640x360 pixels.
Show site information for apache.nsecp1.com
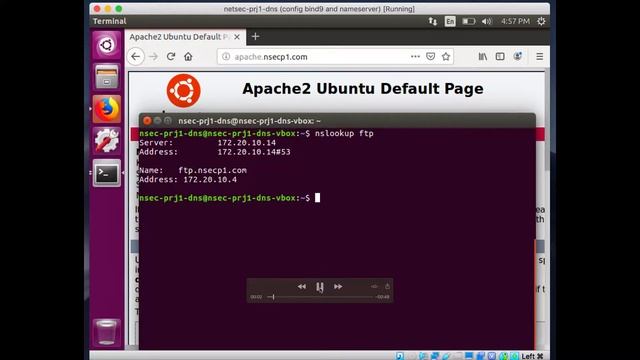tap(226, 57)
